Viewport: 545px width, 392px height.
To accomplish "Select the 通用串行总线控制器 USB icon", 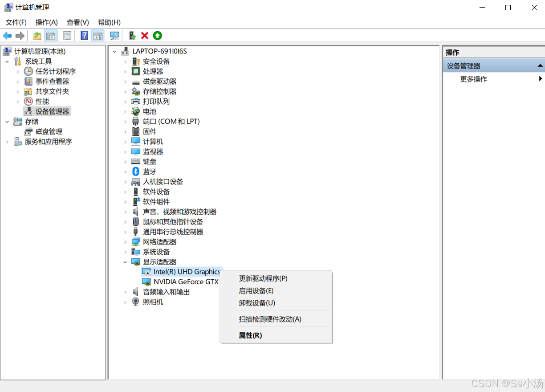I will coord(136,232).
